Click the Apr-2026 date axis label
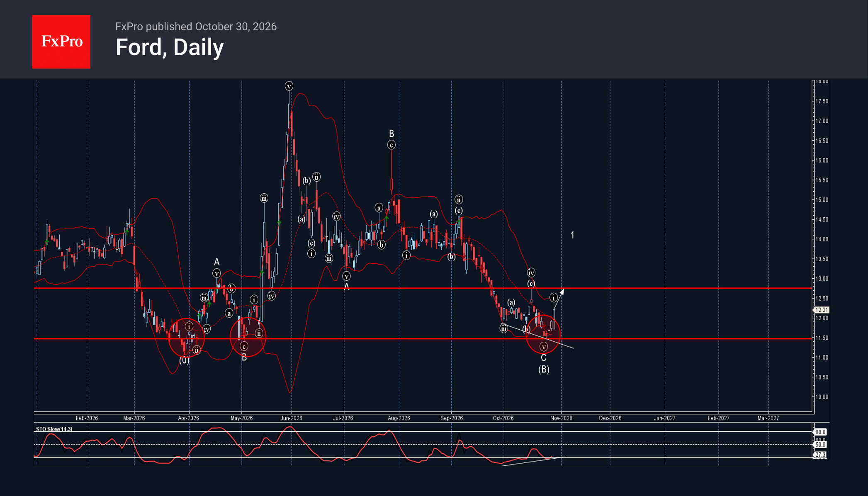 189,418
